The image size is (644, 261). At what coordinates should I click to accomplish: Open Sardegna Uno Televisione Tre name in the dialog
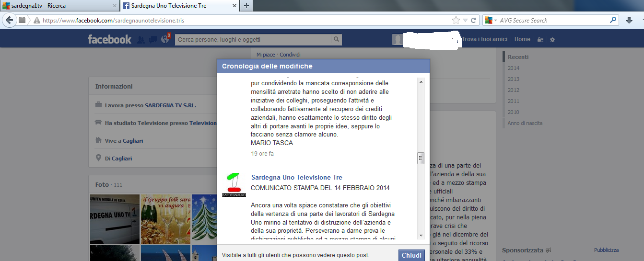[297, 177]
